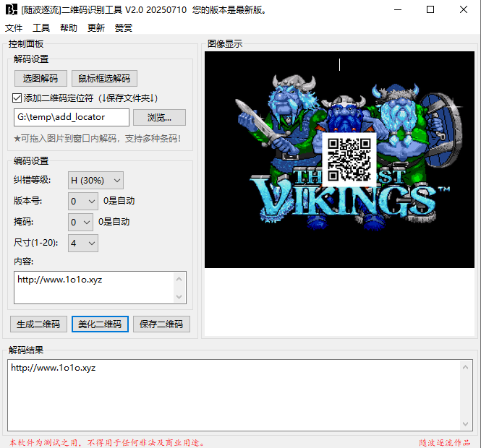Click the QR code in image display

(x=349, y=160)
